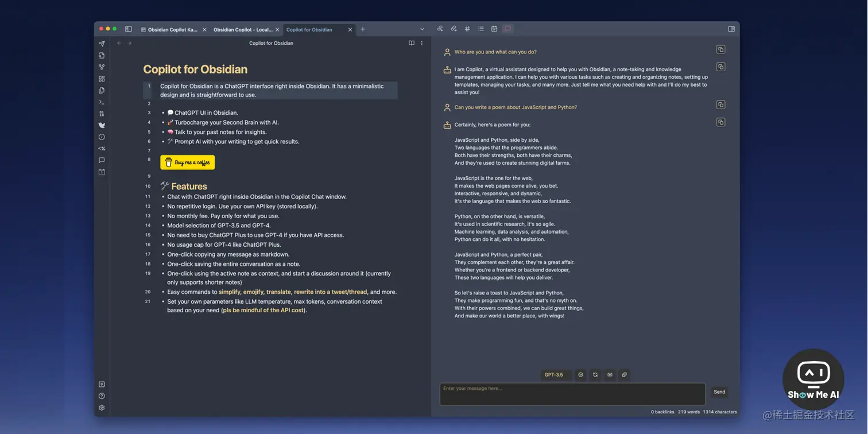Click the info circle ribbon icon
Screen dimensions: 868x434
click(x=102, y=137)
